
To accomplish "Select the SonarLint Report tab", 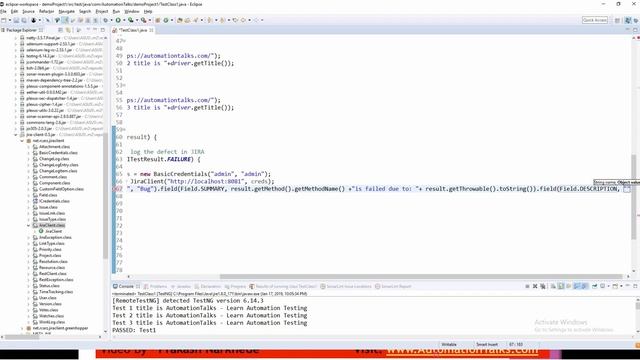I will (393, 287).
